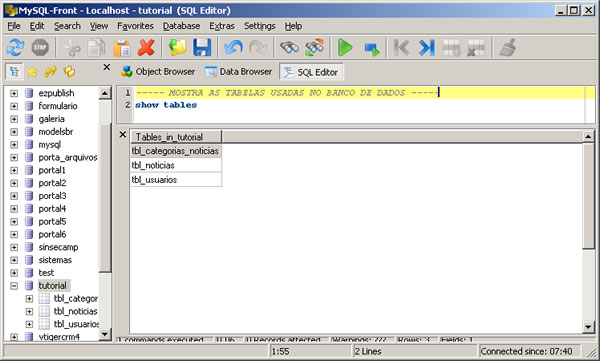
Task: Click the Redo arrow icon
Action: (x=258, y=48)
